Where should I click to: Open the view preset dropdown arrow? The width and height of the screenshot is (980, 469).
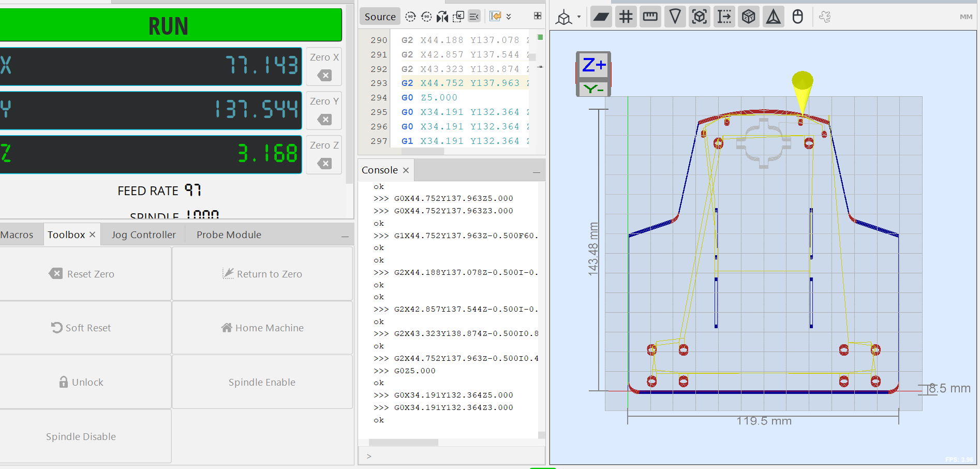[579, 17]
